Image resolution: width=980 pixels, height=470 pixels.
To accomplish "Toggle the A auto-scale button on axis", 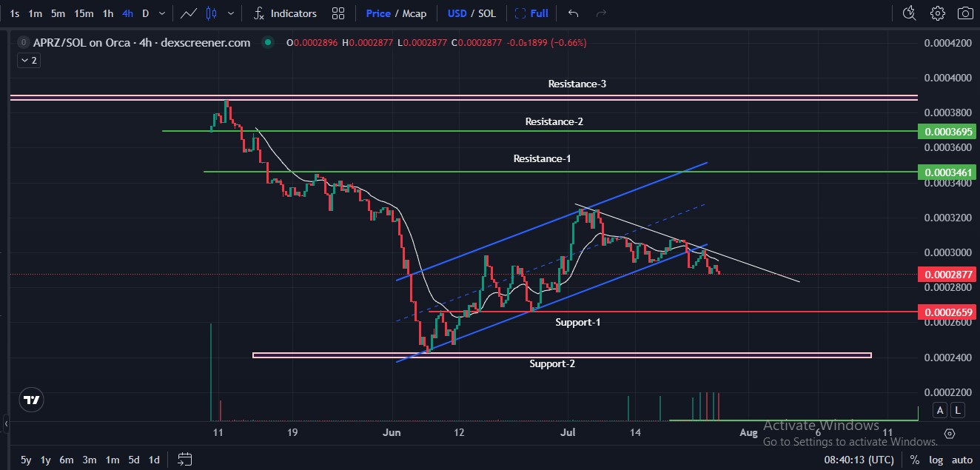I will click(x=940, y=410).
